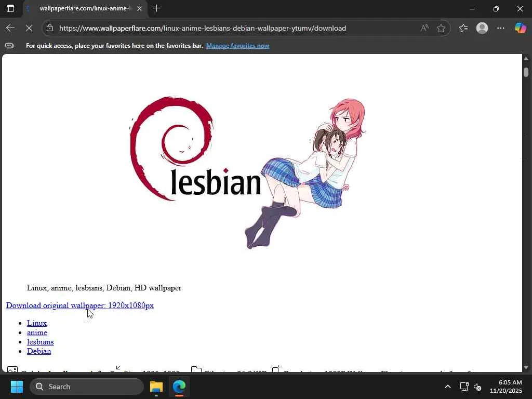
Task: Go back to the previous page
Action: (x=10, y=28)
